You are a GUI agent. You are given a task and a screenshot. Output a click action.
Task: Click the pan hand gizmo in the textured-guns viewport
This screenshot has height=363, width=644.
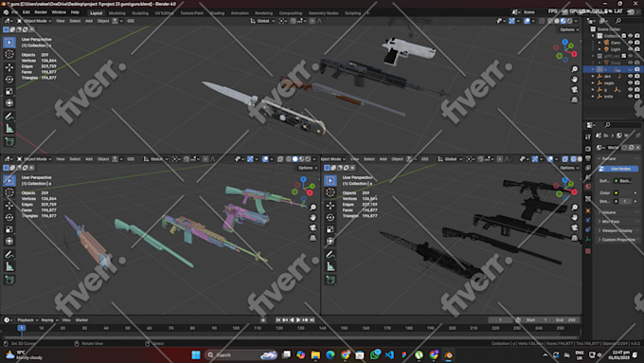575,79
